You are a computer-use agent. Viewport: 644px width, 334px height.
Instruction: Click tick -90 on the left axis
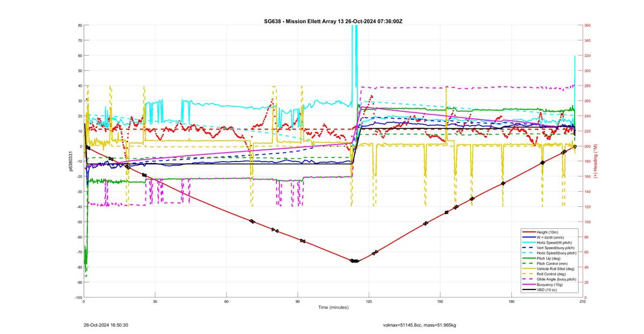[x=79, y=282]
